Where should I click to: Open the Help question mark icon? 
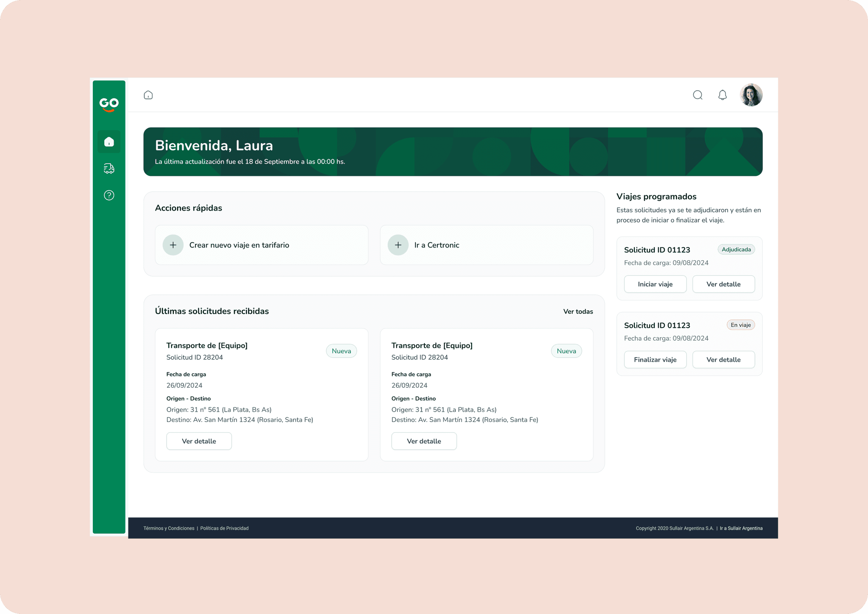tap(109, 195)
